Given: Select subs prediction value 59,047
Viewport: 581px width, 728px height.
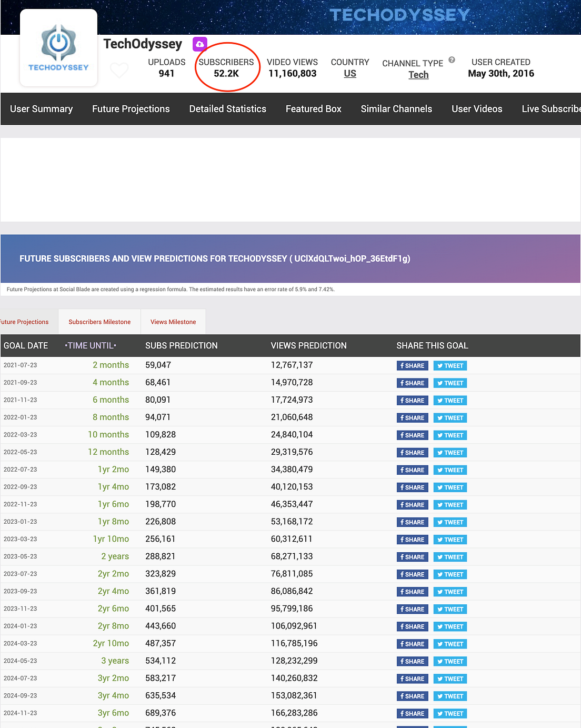Looking at the screenshot, I should coord(158,365).
